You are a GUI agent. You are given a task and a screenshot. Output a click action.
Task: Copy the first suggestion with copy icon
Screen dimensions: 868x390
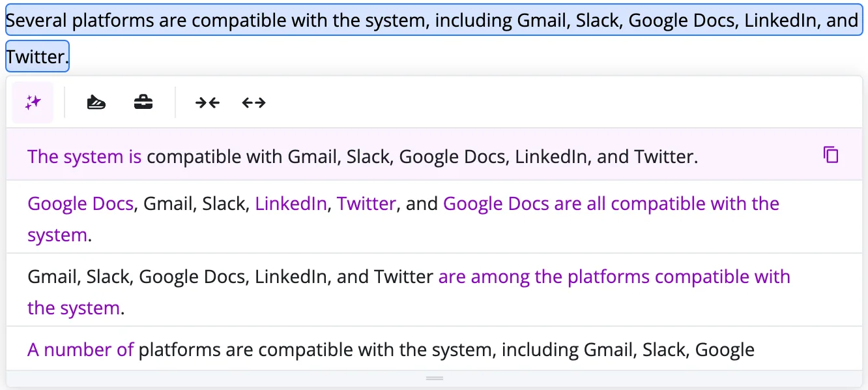[831, 155]
